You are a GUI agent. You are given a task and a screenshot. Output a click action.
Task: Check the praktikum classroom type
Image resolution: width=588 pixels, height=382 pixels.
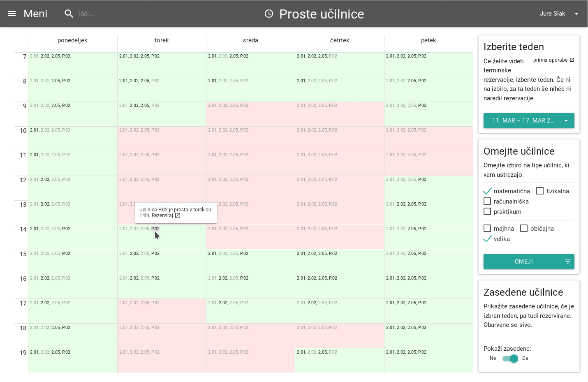pos(487,212)
